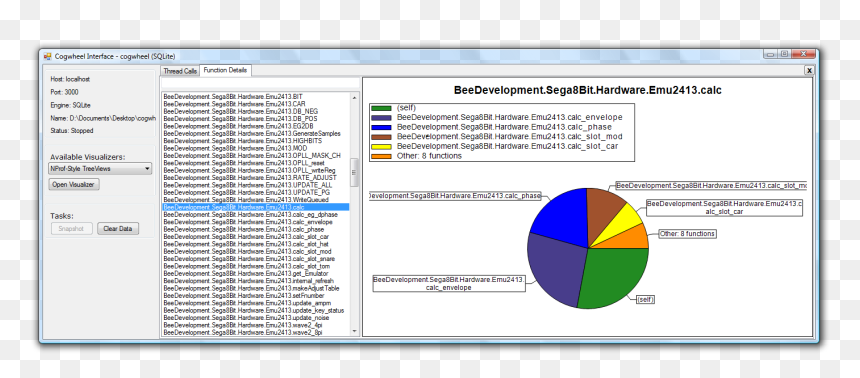The height and width of the screenshot is (378, 860).
Task: Click the yellow calc_slot_car pie slice
Action: (624, 222)
